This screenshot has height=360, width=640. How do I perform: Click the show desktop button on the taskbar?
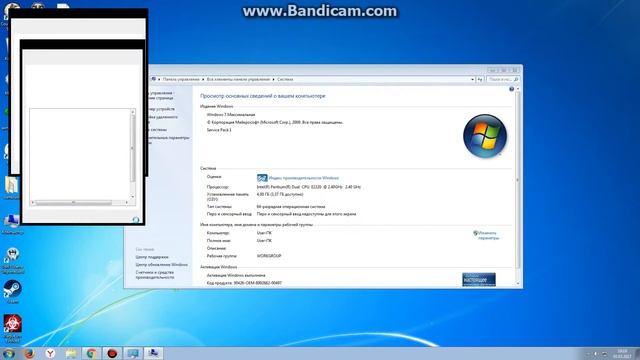pos(637,354)
